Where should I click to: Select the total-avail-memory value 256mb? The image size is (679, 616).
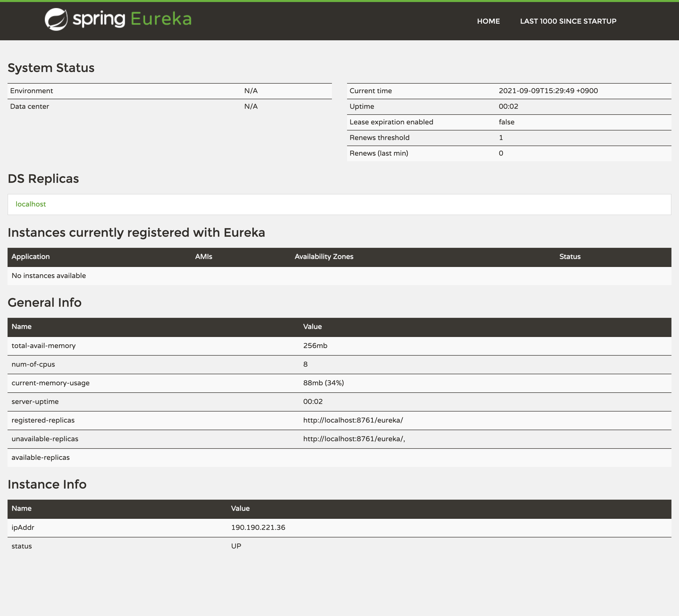coord(315,346)
